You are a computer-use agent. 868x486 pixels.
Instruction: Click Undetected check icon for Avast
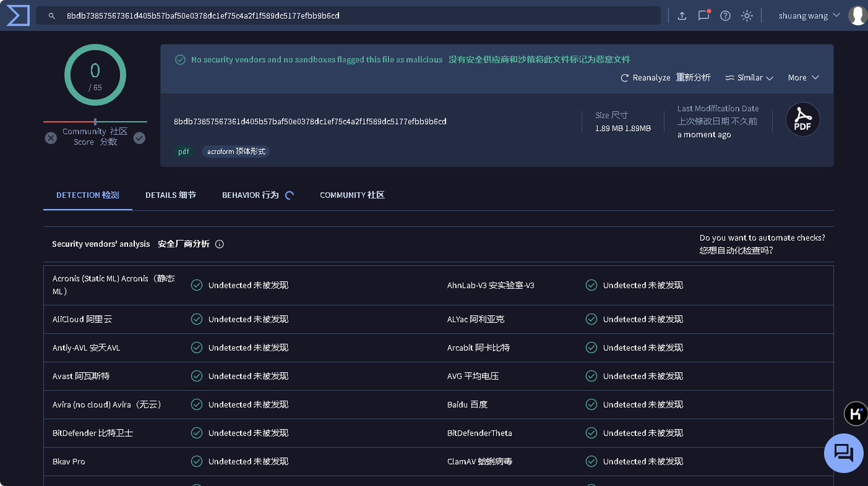click(x=197, y=376)
